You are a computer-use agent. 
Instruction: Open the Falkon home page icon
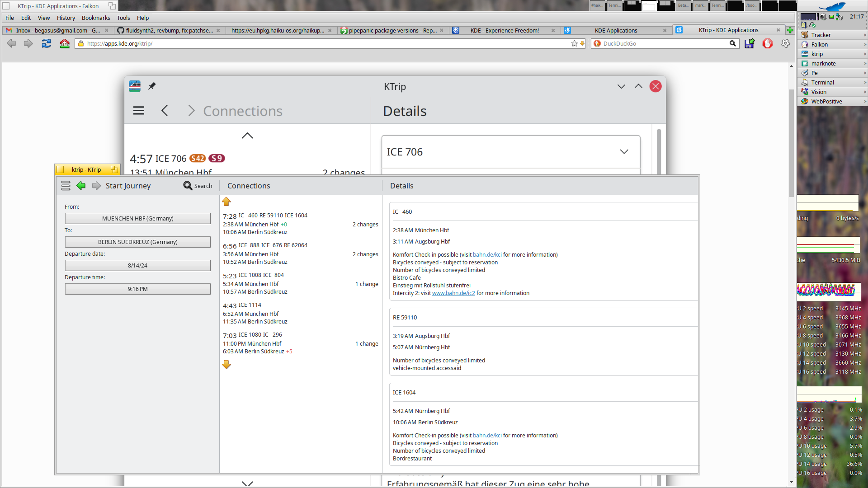coord(65,43)
